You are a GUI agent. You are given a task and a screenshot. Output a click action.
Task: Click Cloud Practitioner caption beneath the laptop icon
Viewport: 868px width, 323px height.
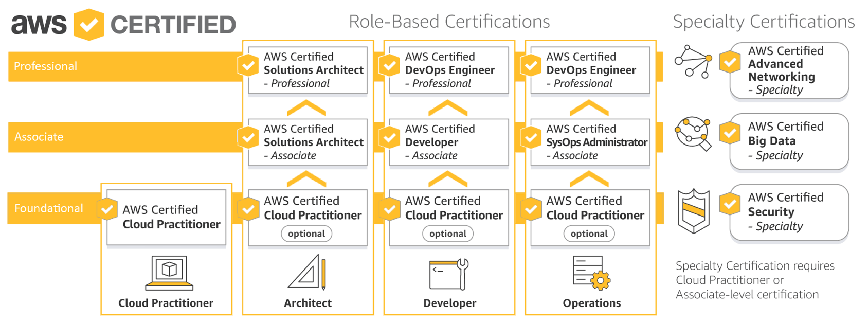coord(166,303)
